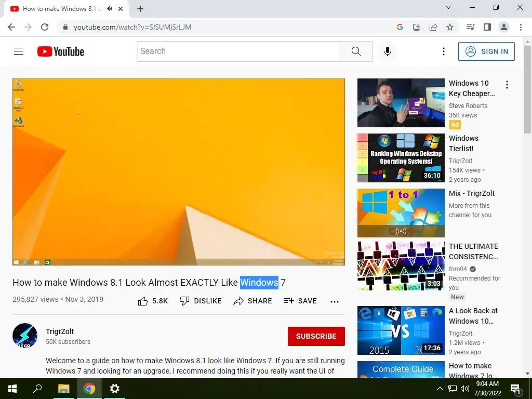Close the YouTube browser tab
This screenshot has width=532, height=399.
pos(121,9)
